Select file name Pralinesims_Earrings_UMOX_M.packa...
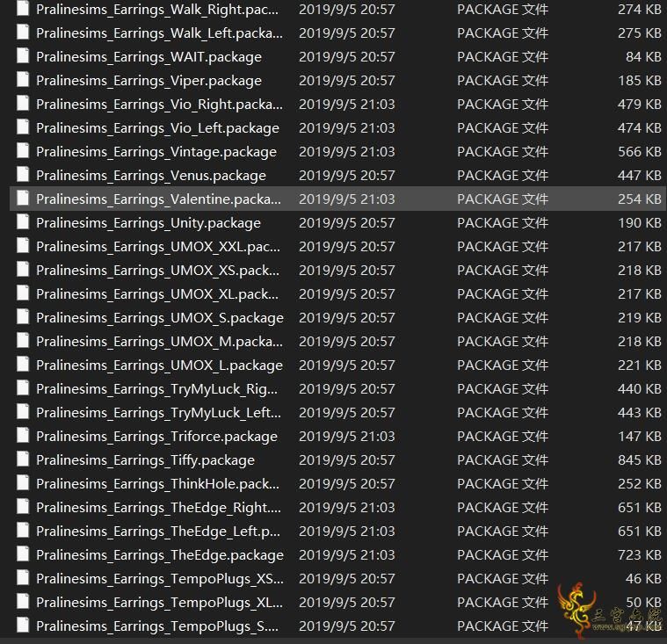 (160, 342)
